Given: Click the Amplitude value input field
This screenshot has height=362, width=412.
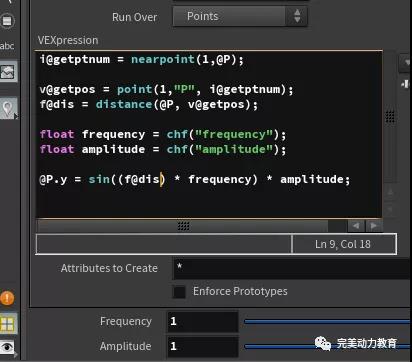Looking at the screenshot, I should 203,346.
